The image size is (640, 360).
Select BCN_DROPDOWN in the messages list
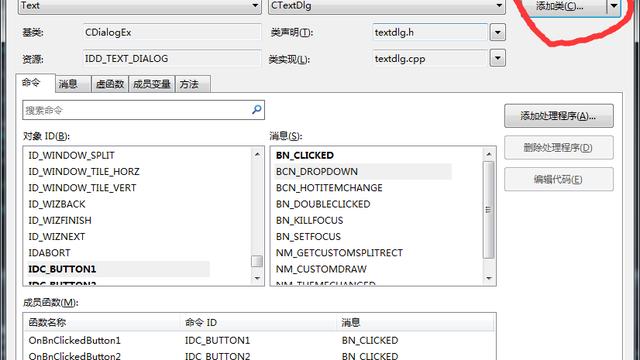coord(363,171)
